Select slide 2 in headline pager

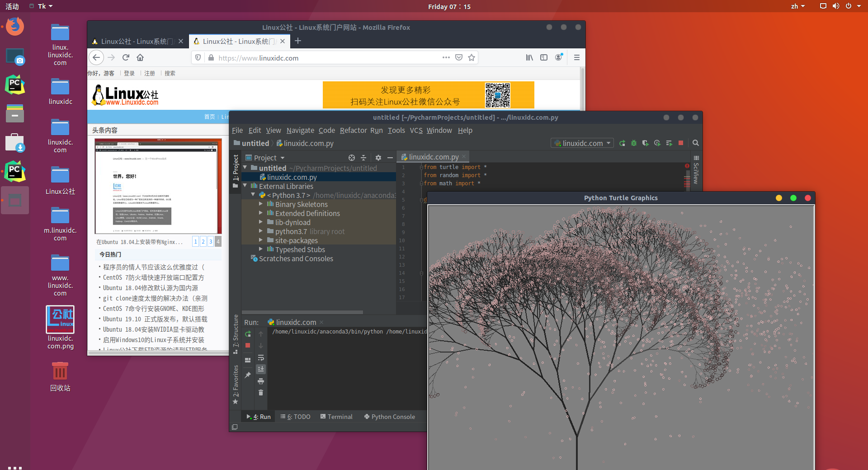click(203, 241)
